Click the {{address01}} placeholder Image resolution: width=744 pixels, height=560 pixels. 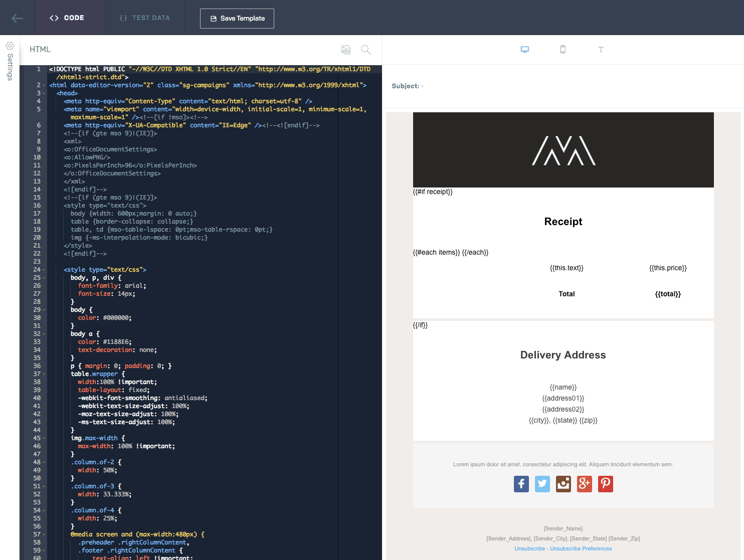coord(563,398)
